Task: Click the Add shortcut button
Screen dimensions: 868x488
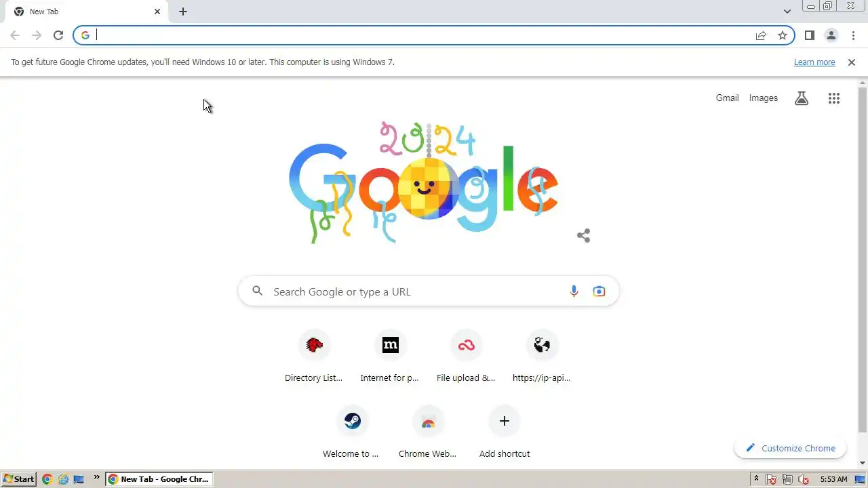Action: [504, 433]
